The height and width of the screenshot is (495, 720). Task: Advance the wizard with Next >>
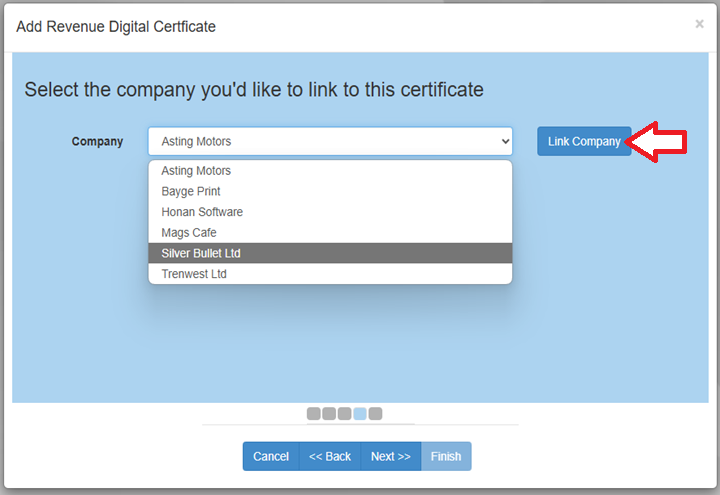(391, 456)
